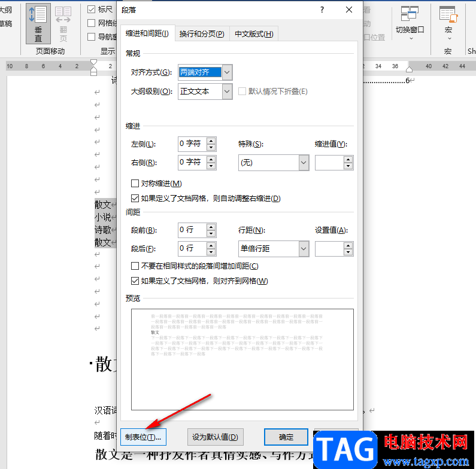Decrease left indent (左侧) spinner down
Image resolution: width=476 pixels, height=469 pixels.
[211, 147]
